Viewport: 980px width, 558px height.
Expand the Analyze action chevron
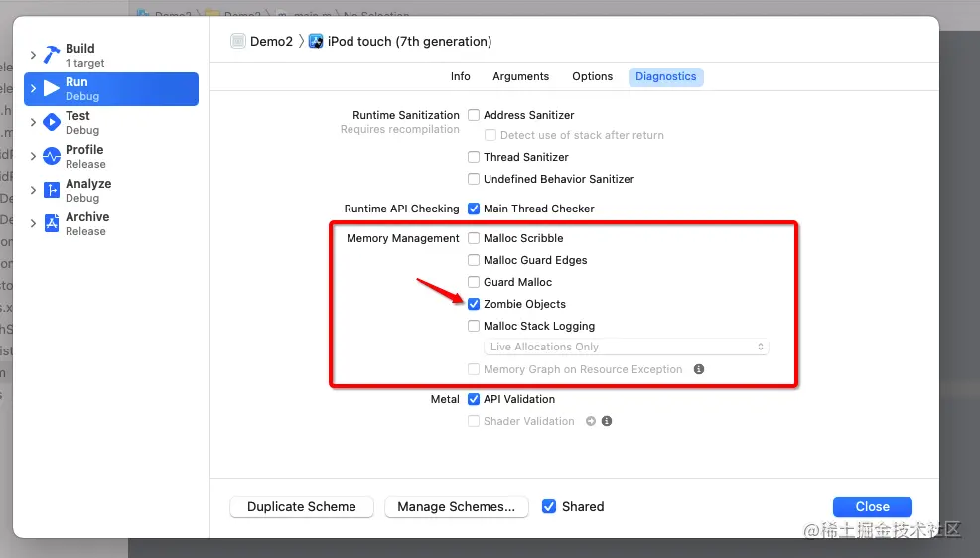click(33, 190)
